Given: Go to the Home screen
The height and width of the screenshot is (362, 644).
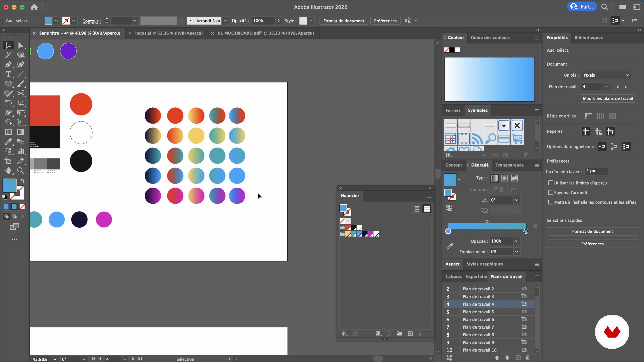Looking at the screenshot, I should (x=34, y=7).
